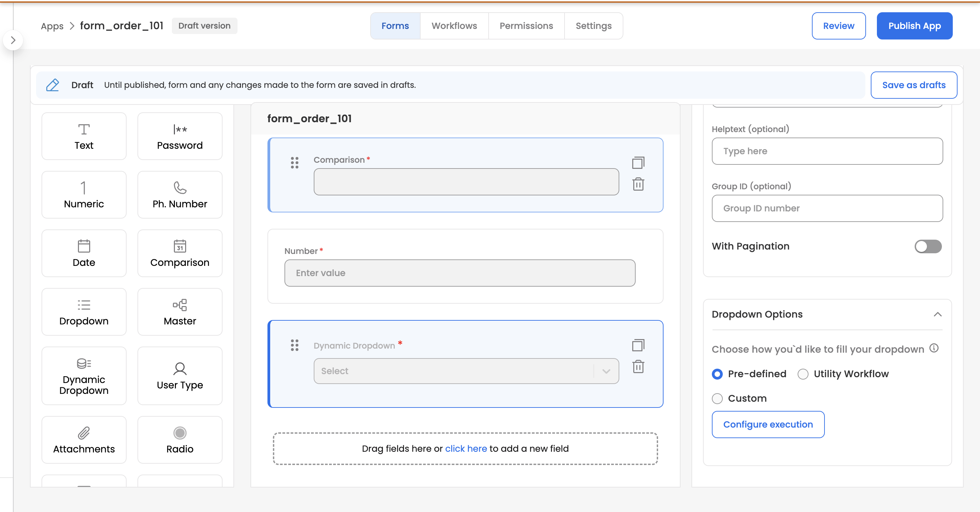Click the Dynamic Dropdown drag handle
The height and width of the screenshot is (512, 980).
[294, 345]
